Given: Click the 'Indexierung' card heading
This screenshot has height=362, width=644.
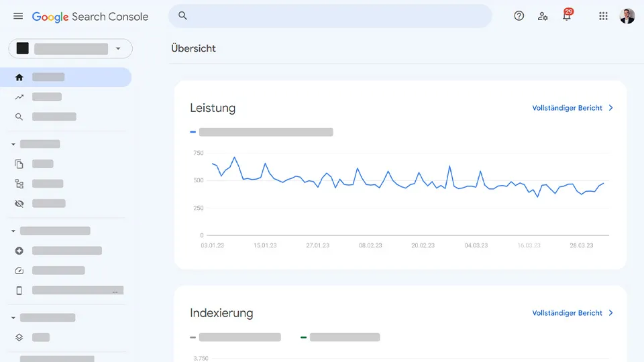Looking at the screenshot, I should coord(221,313).
